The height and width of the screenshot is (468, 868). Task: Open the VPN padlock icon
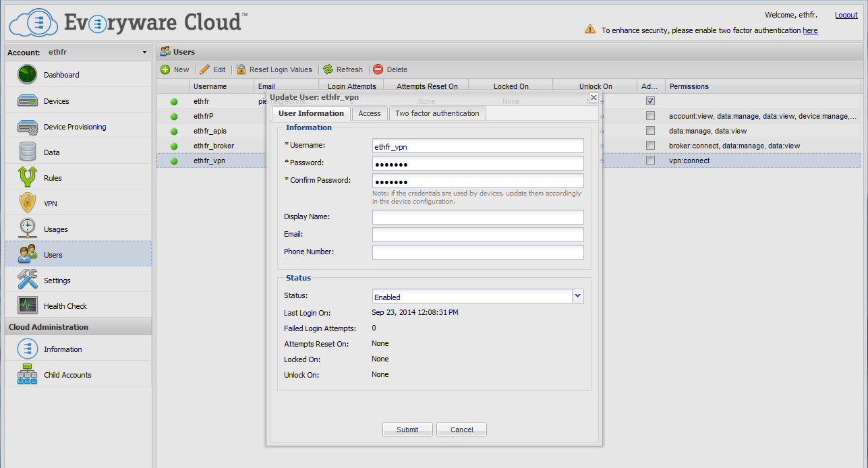point(28,203)
